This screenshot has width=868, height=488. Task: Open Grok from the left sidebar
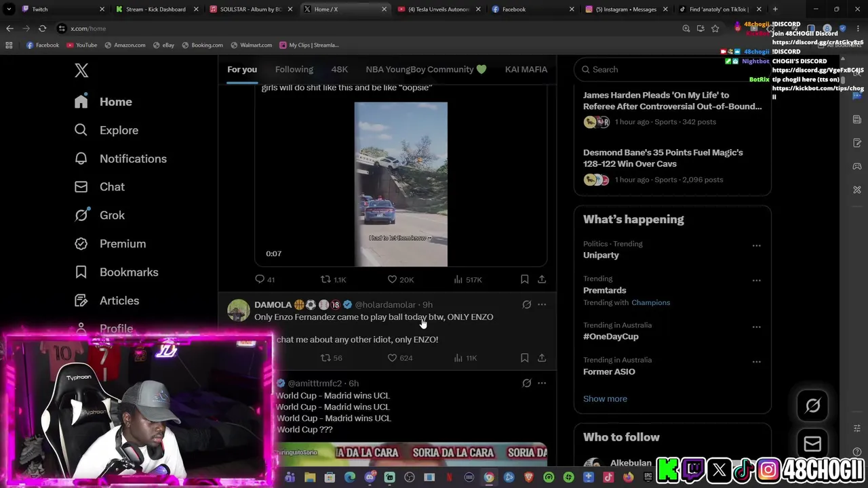(100, 216)
